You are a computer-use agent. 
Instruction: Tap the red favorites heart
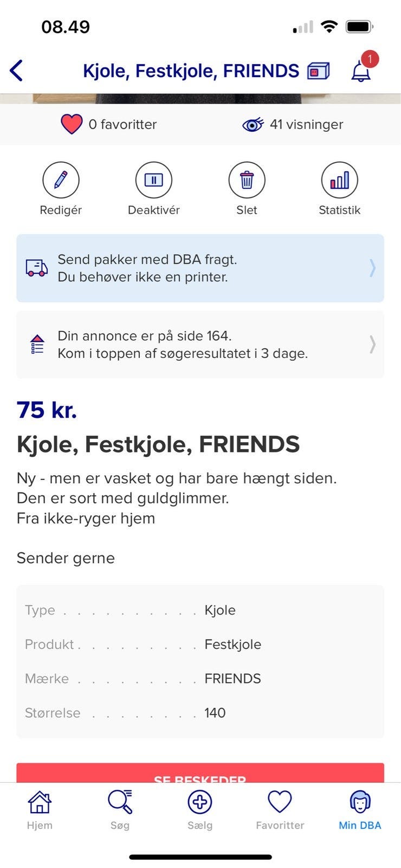tap(72, 124)
